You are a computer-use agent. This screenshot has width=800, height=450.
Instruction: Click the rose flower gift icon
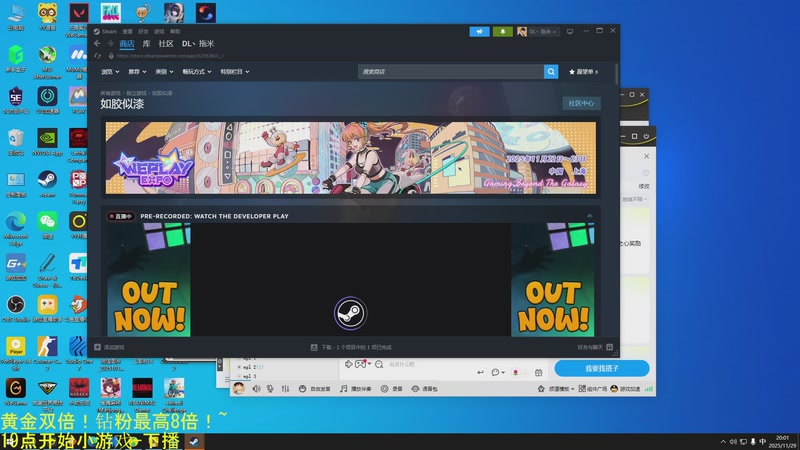tap(516, 372)
